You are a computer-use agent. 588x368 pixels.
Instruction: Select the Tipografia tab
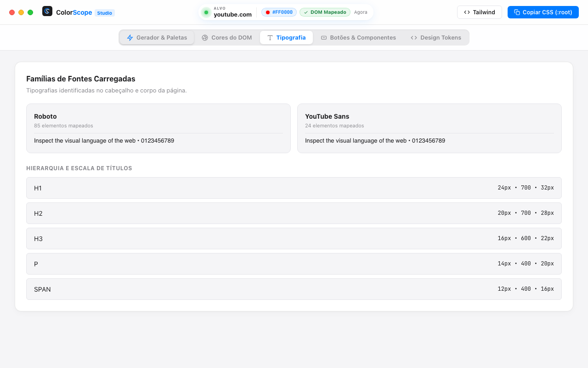click(x=286, y=38)
